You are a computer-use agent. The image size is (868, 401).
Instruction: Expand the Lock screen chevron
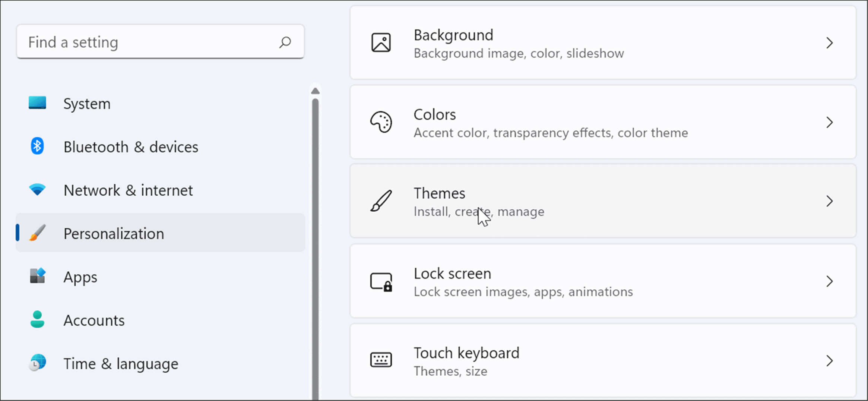click(830, 281)
